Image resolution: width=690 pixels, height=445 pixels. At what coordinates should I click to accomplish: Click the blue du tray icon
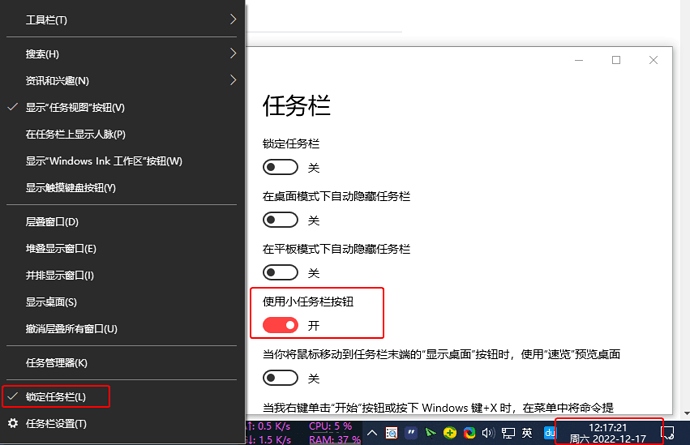tap(550, 433)
